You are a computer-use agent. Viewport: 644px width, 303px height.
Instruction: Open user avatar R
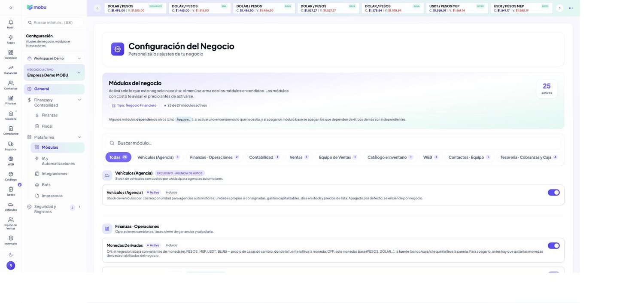pyautogui.click(x=11, y=266)
